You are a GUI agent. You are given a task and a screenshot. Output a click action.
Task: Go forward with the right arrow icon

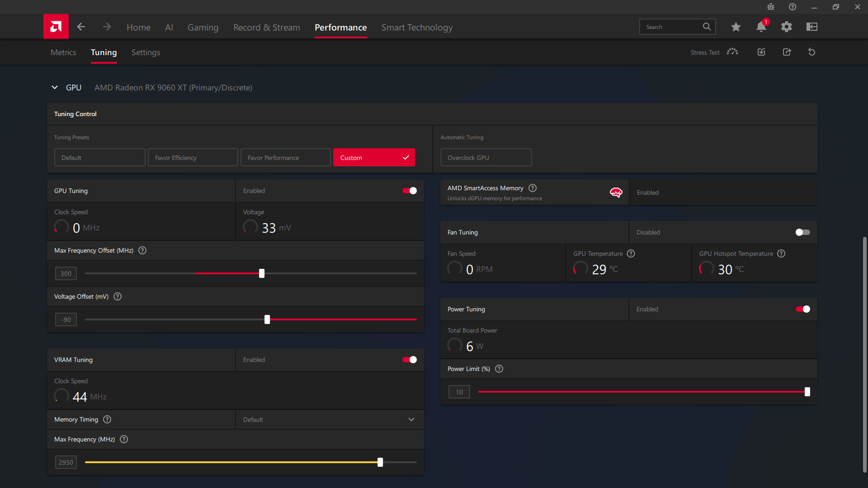click(x=107, y=27)
